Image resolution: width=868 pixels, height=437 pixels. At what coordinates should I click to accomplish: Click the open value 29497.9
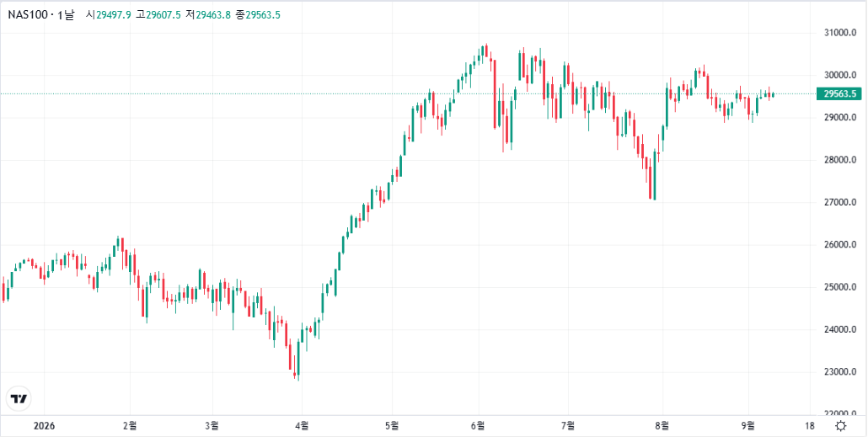[x=114, y=15]
